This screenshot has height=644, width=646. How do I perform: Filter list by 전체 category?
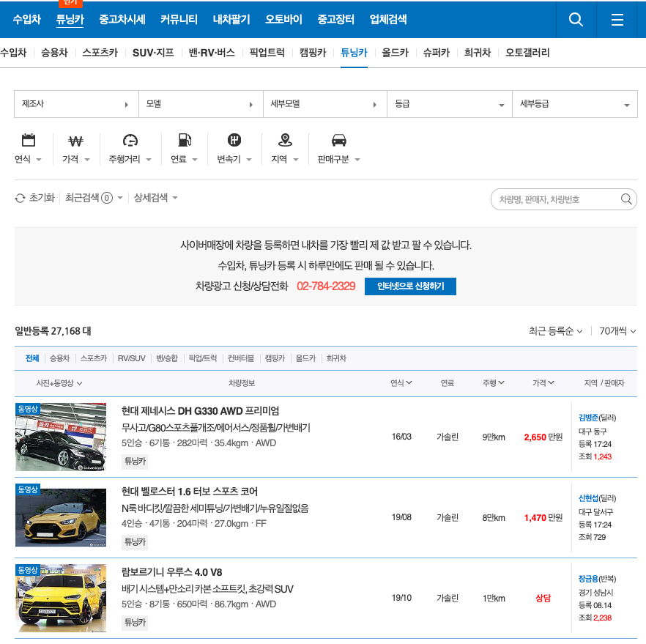tap(32, 358)
